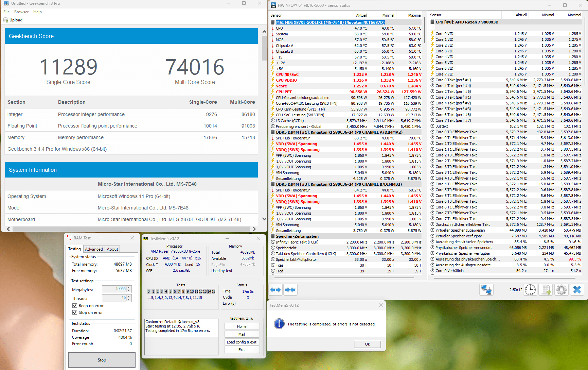
Task: Click thermometer icon of the MOS row
Action: click(273, 40)
